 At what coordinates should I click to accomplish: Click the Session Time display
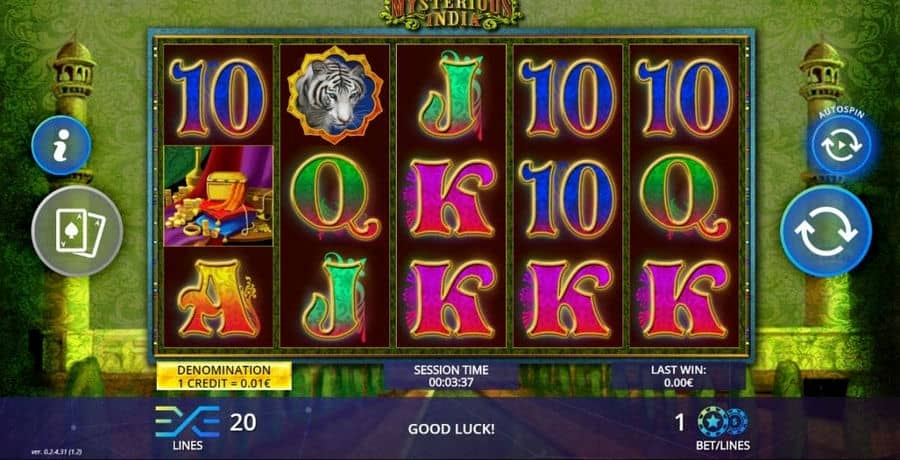click(x=451, y=376)
